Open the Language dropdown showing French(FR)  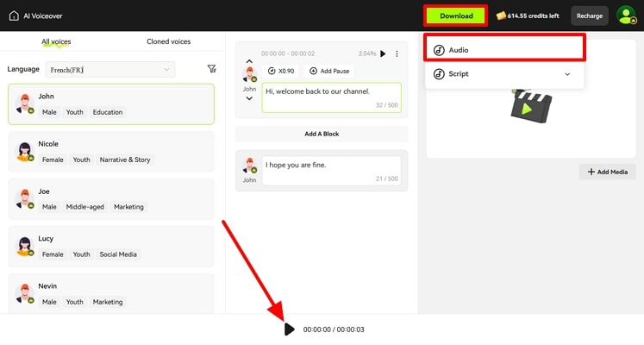pyautogui.click(x=110, y=70)
